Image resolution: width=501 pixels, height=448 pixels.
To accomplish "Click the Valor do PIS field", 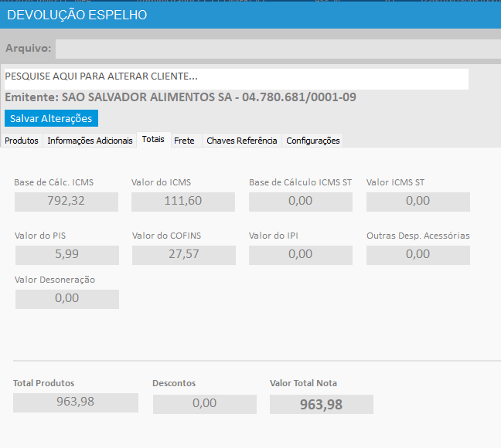I will pyautogui.click(x=66, y=255).
